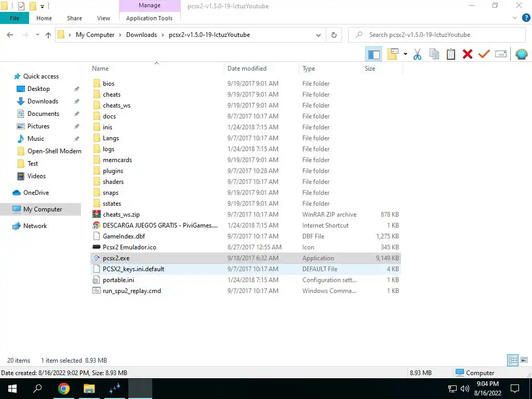Expand chevron after Downloads breadcrumb
Image resolution: width=532 pixels, height=399 pixels.
click(x=163, y=35)
